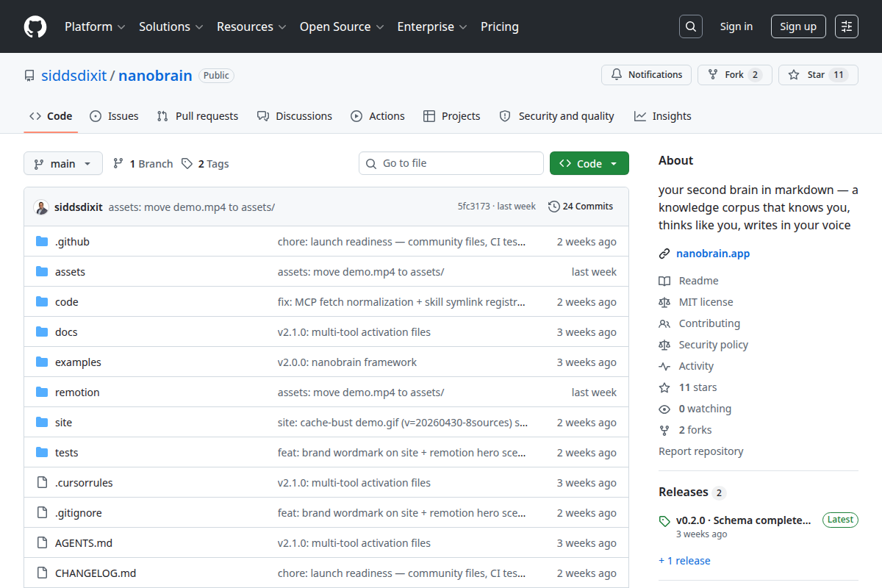Click the file icon for CHANGELOG.md
The width and height of the screenshot is (882, 588).
(x=42, y=573)
